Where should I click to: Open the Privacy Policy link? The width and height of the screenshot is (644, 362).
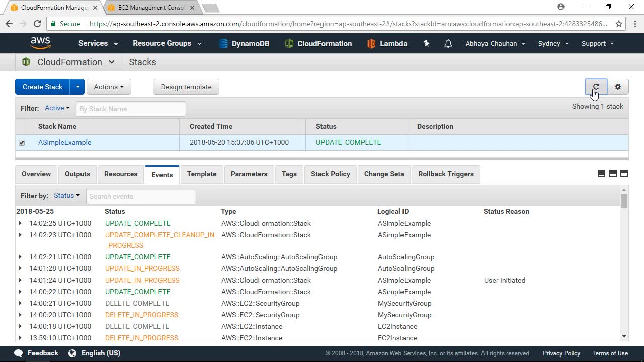[561, 353]
